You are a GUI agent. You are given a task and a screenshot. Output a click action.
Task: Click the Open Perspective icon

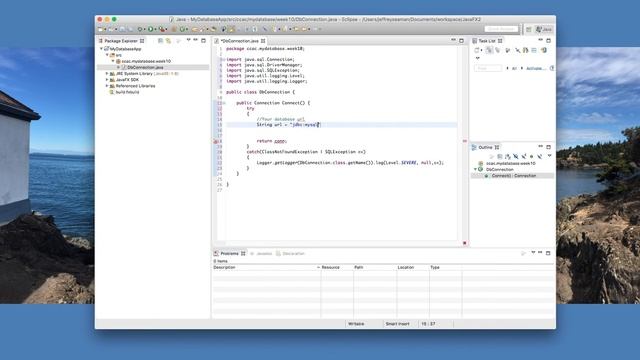point(529,29)
